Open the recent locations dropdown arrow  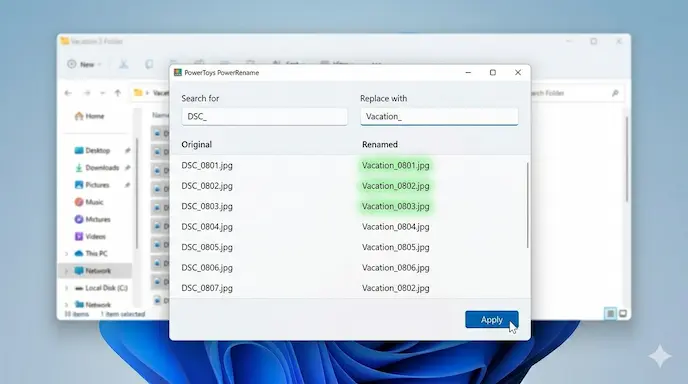click(103, 93)
